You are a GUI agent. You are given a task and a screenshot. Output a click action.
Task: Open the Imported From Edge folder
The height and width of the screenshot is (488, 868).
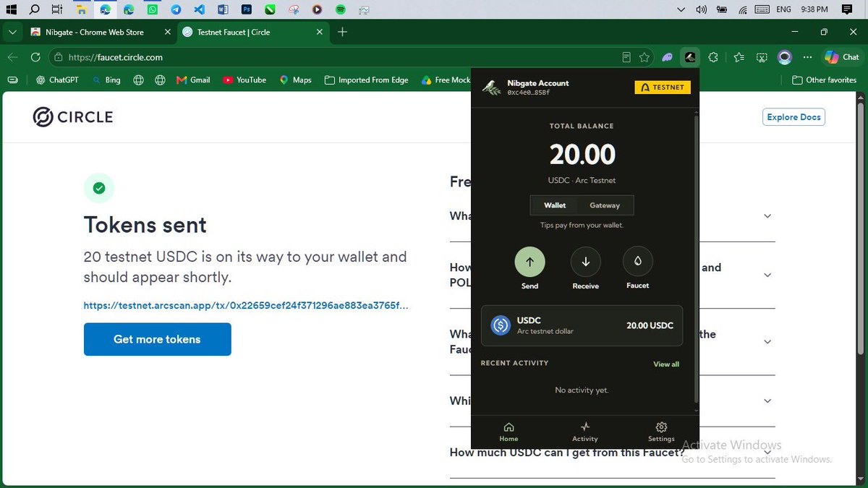tap(367, 80)
